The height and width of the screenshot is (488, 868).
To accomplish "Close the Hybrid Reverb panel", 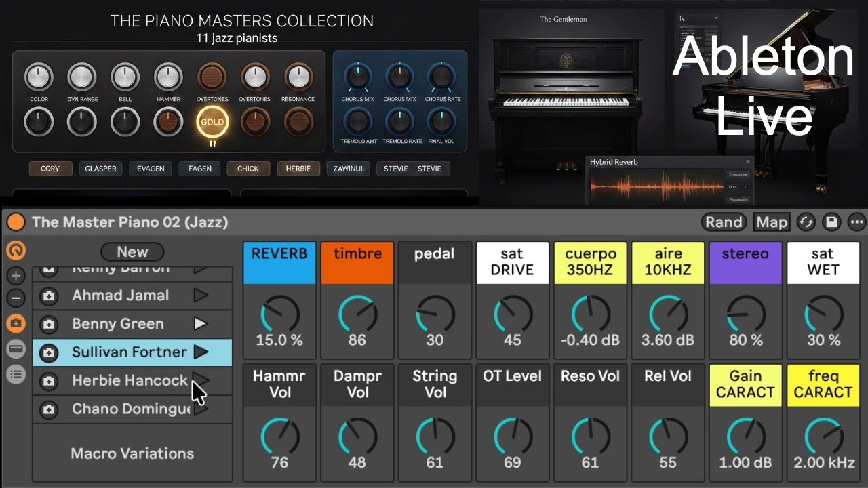I will pos(748,162).
